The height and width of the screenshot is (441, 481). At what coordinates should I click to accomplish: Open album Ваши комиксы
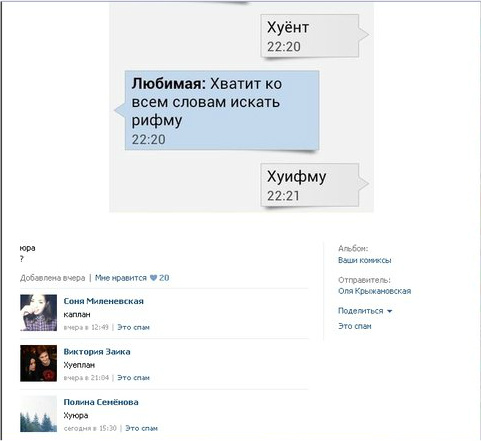point(365,260)
